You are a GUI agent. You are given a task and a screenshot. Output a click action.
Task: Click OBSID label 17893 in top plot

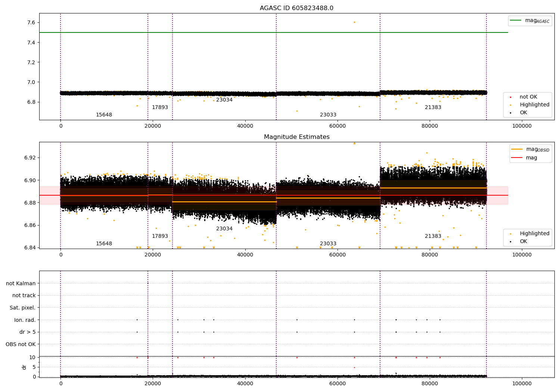tap(160, 108)
